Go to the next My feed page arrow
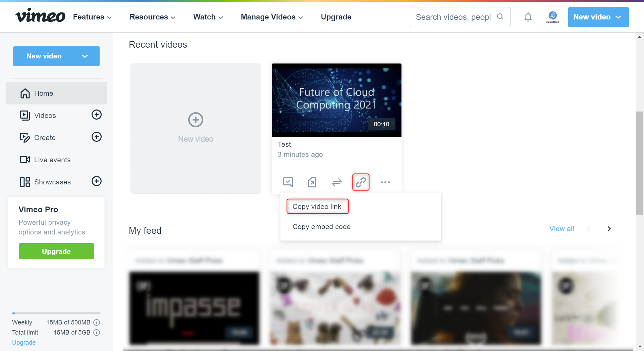Screen dimensions: 644x351 coord(609,229)
